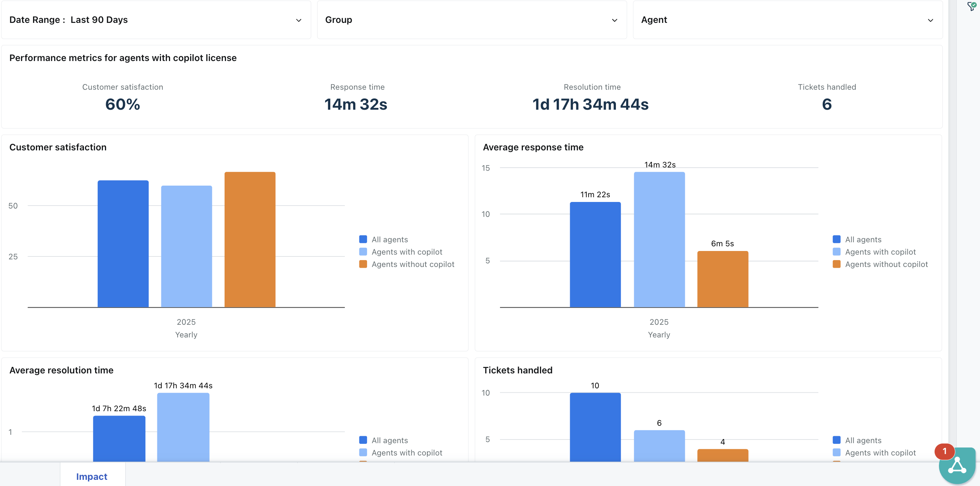Toggle All agents legend in Customer satisfaction chart
980x486 pixels.
coord(389,240)
